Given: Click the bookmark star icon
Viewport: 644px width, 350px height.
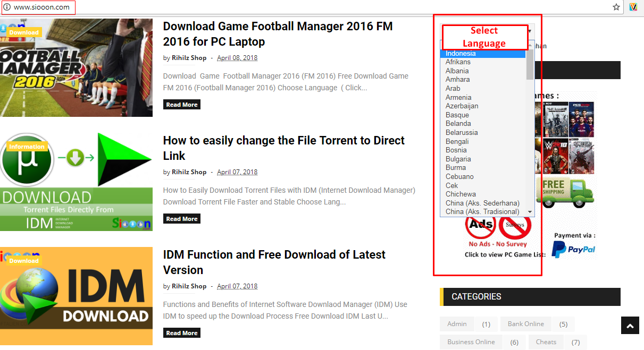Looking at the screenshot, I should [x=616, y=7].
